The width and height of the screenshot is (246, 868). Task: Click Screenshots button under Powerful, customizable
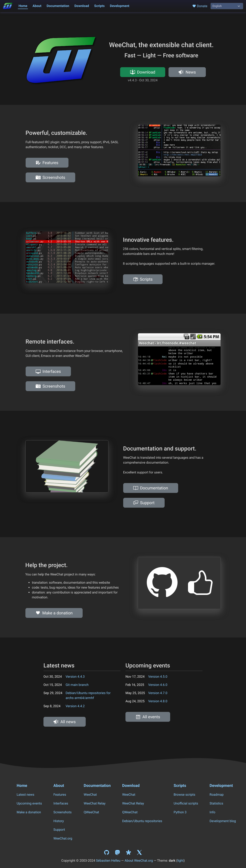(x=50, y=178)
